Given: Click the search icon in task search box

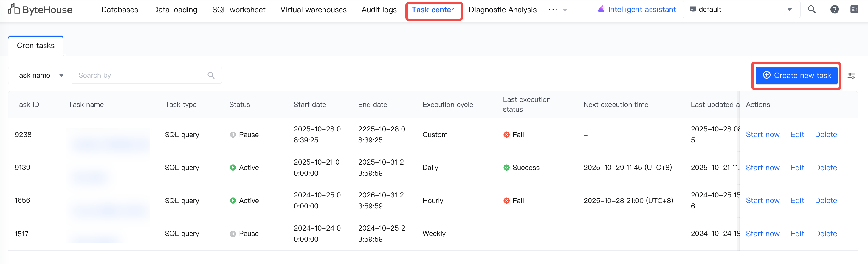Looking at the screenshot, I should [x=211, y=75].
